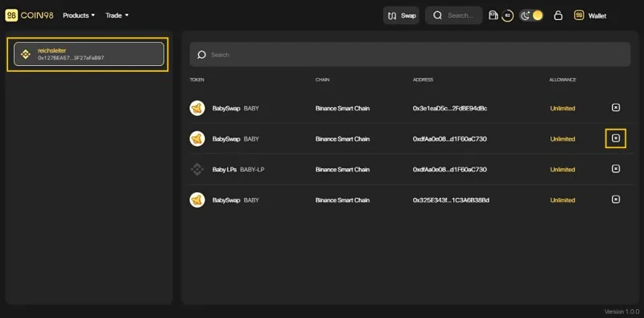Click the Wallet icon in header

click(579, 15)
